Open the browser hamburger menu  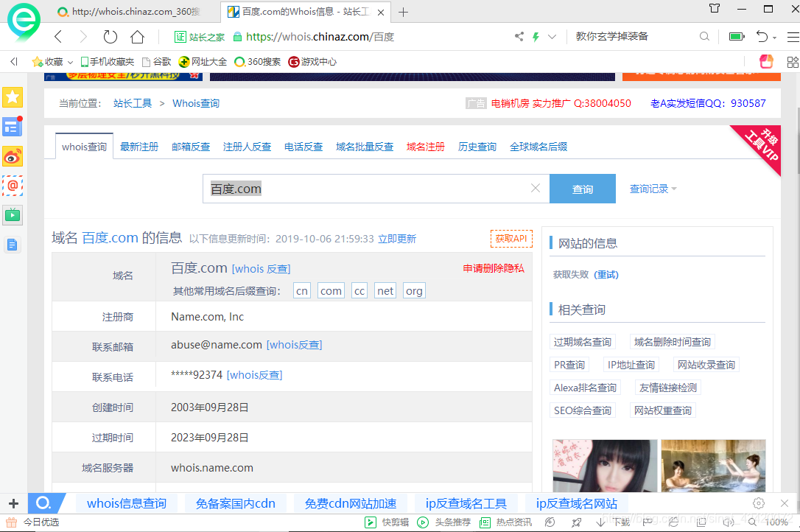click(x=793, y=37)
